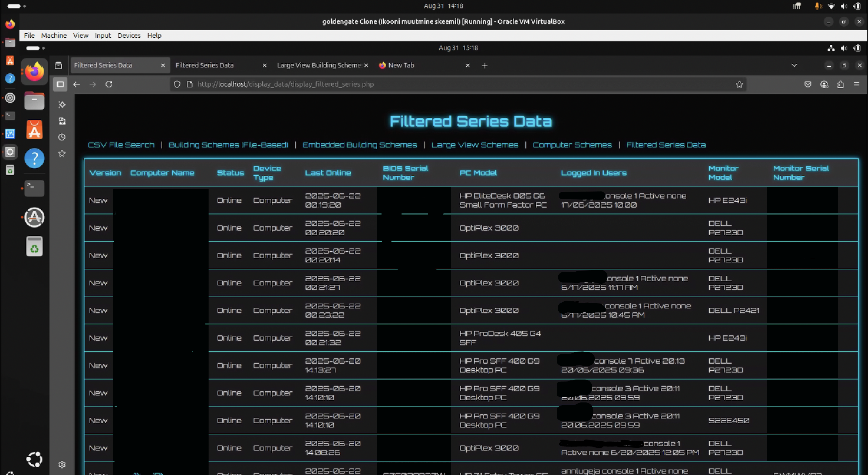The width and height of the screenshot is (868, 475).
Task: Open the Trash in the guest dock
Action: (x=34, y=246)
